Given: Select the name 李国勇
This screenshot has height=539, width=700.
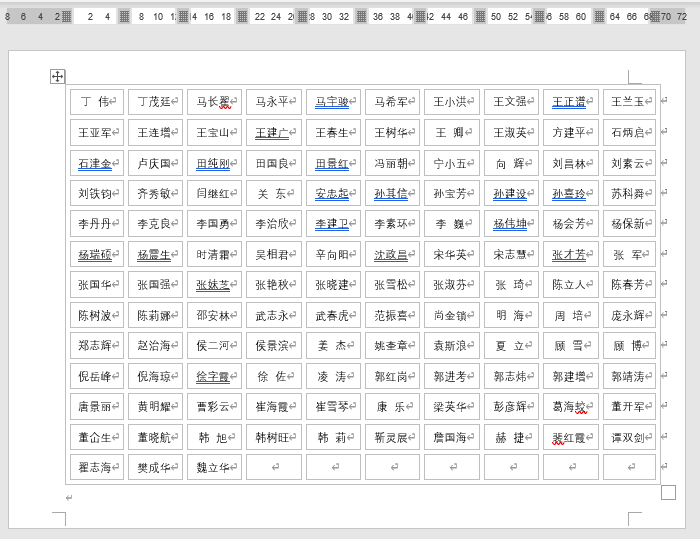Looking at the screenshot, I should pos(213,224).
